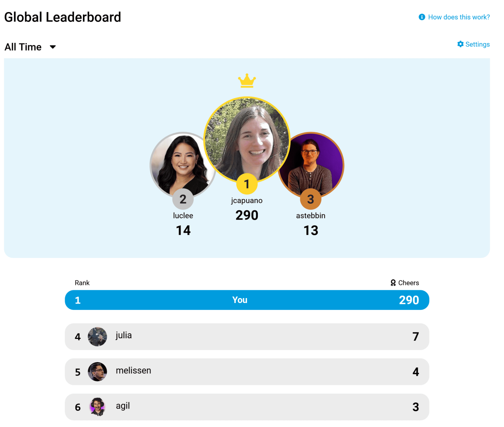Click the info icon beside How does this work
504x427 pixels.
point(422,17)
